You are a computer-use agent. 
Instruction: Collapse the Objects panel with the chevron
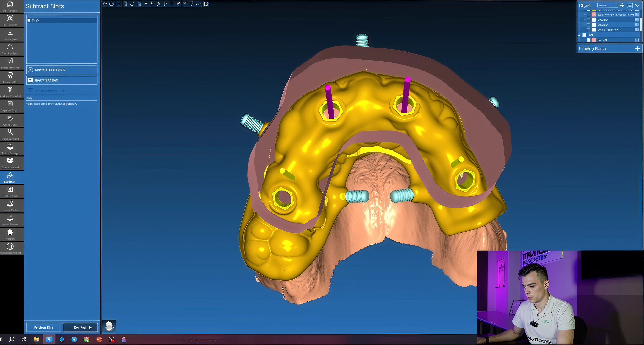pyautogui.click(x=637, y=5)
